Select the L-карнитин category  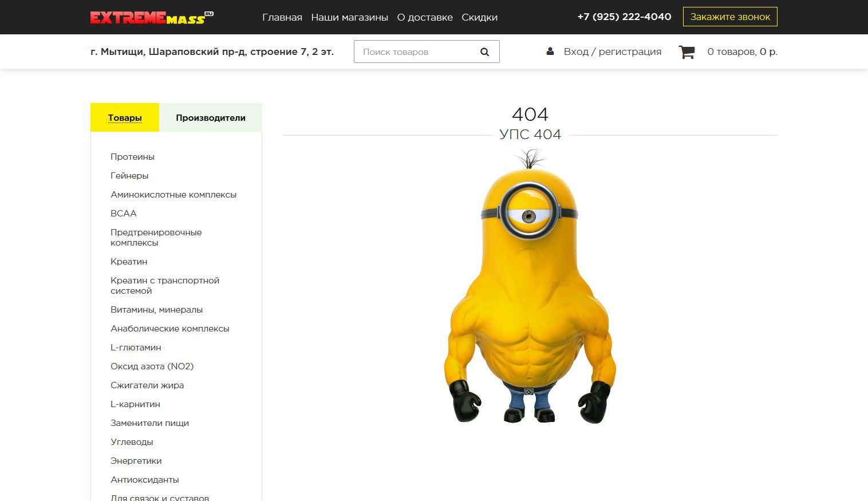[x=135, y=404]
